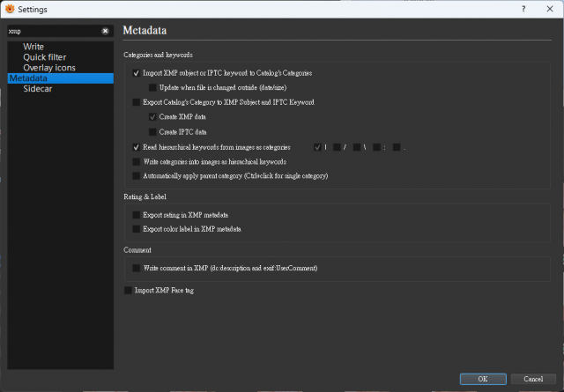Cancel the Settings dialog
The image size is (564, 392).
point(533,379)
